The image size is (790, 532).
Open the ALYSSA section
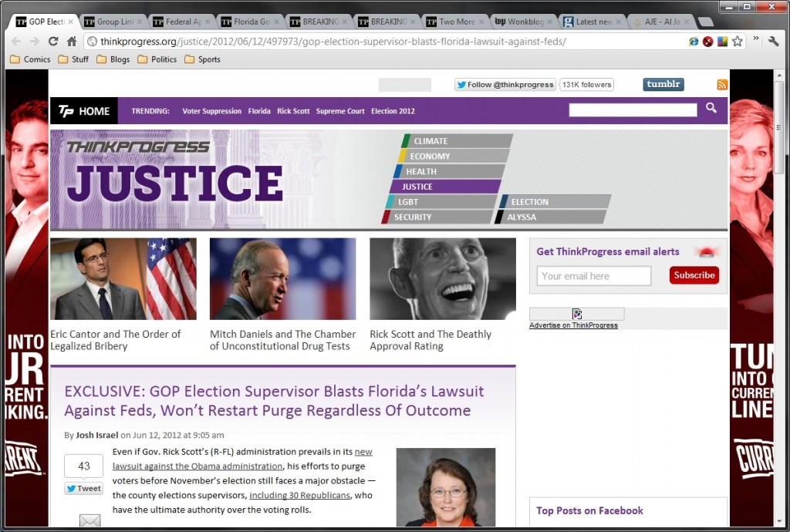coord(551,217)
